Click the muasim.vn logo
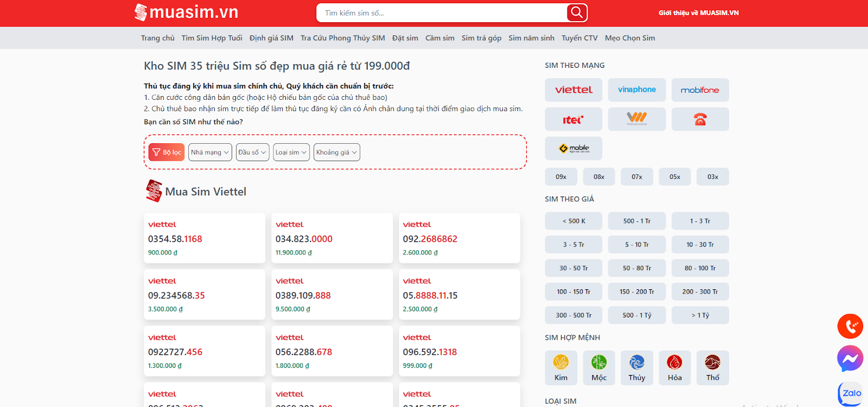 187,12
